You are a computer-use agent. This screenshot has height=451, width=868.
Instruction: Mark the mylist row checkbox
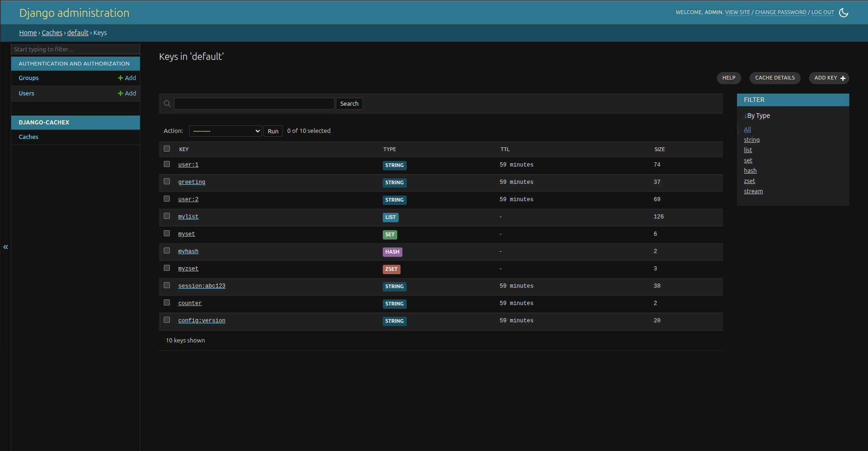(167, 216)
